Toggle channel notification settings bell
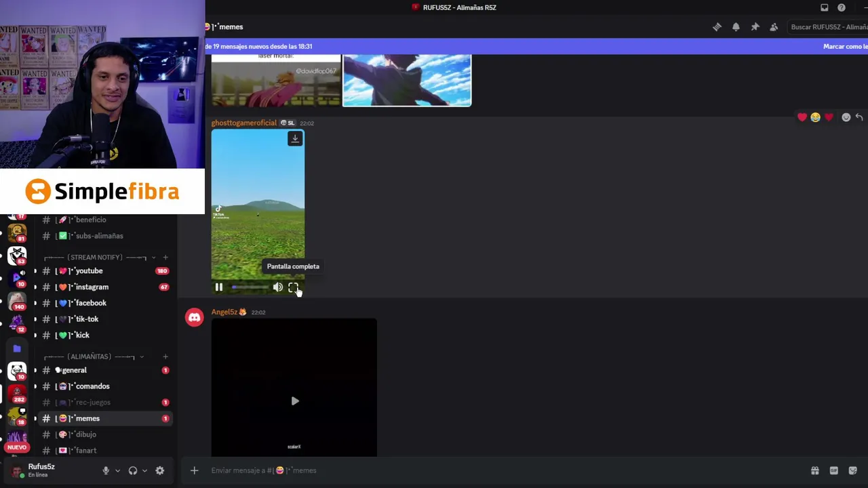This screenshot has width=868, height=488. pyautogui.click(x=736, y=27)
